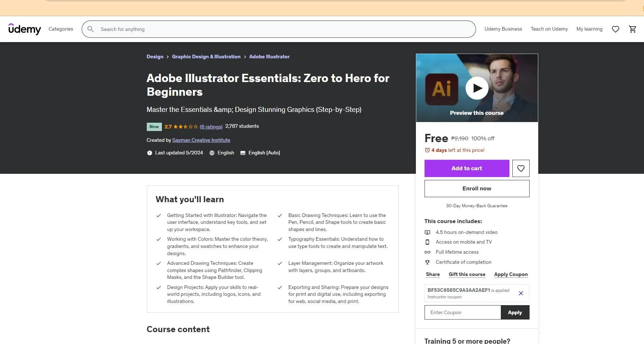
Task: Click Enroll now button
Action: tap(477, 189)
